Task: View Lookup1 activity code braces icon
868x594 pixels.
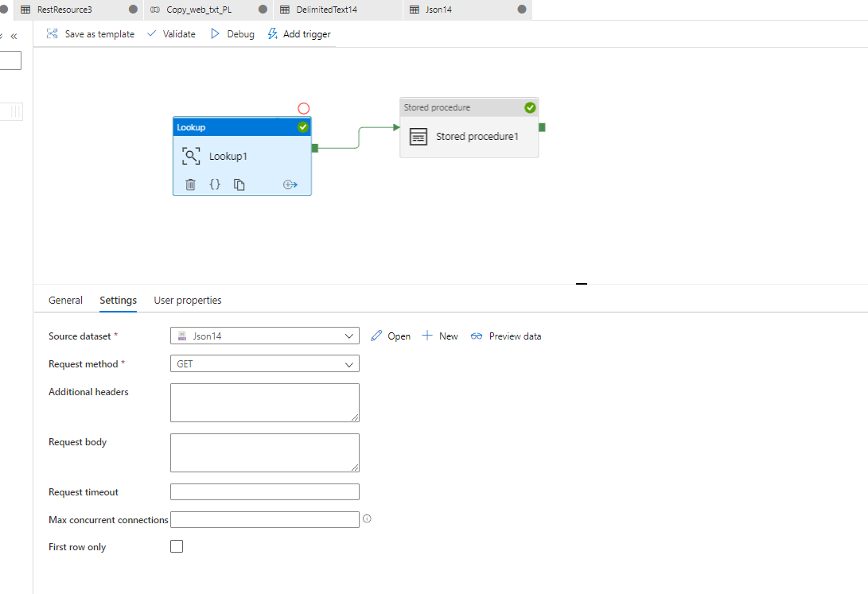Action: pyautogui.click(x=215, y=184)
